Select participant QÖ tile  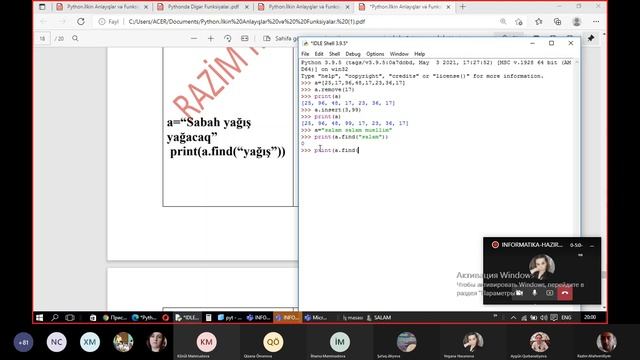coord(273,343)
